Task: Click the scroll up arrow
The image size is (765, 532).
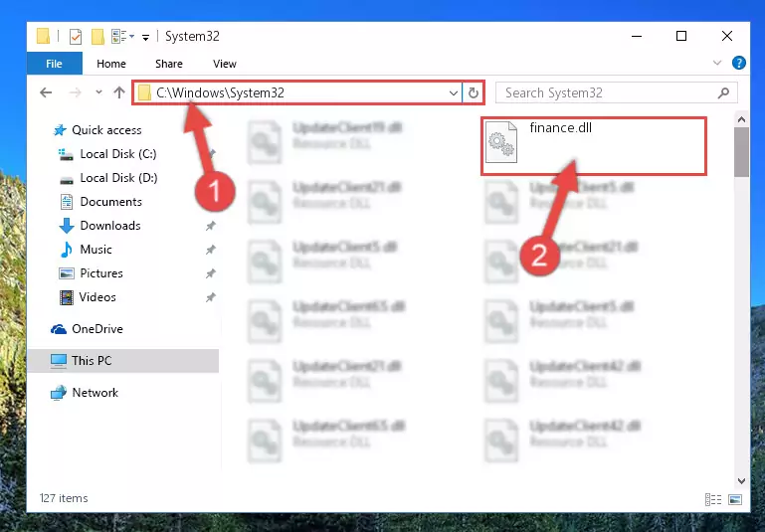Action: tap(741, 119)
